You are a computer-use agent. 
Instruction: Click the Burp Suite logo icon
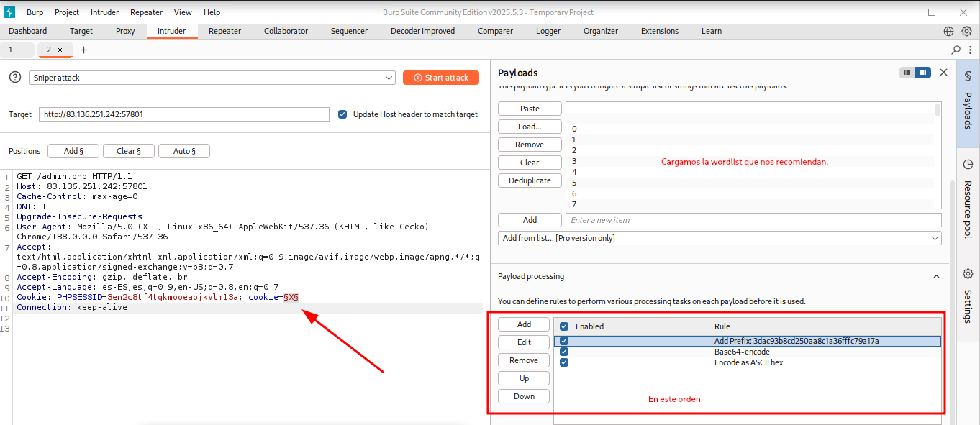tap(10, 12)
